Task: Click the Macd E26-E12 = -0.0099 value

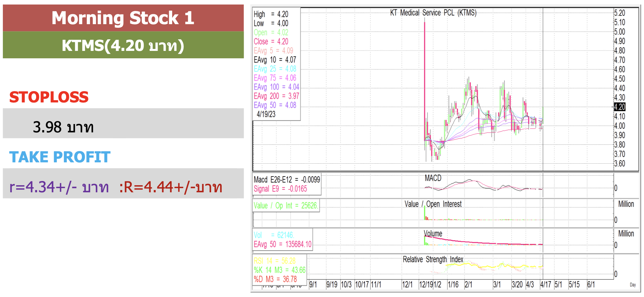Action: coord(287,179)
